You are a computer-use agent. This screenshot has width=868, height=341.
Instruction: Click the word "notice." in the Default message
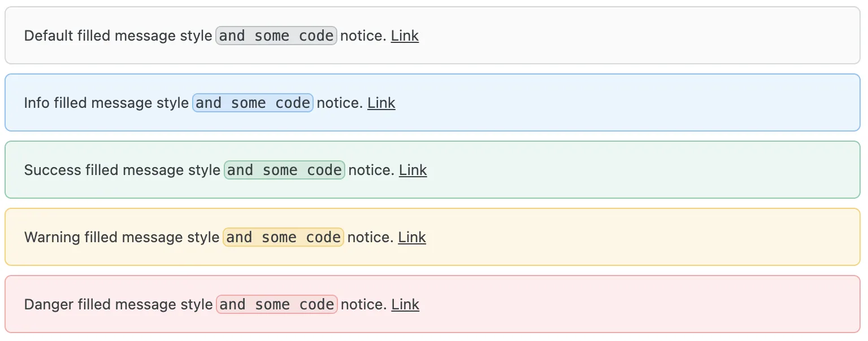[x=363, y=36]
